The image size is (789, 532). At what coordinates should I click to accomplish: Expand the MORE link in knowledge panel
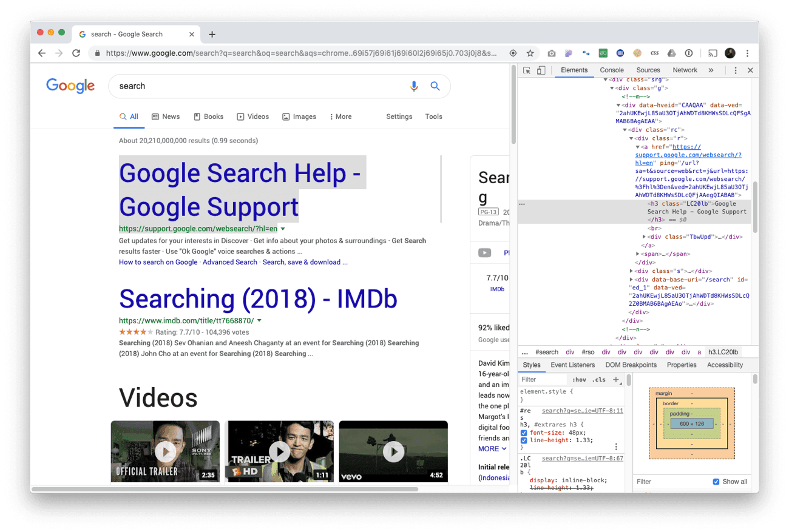[492, 449]
